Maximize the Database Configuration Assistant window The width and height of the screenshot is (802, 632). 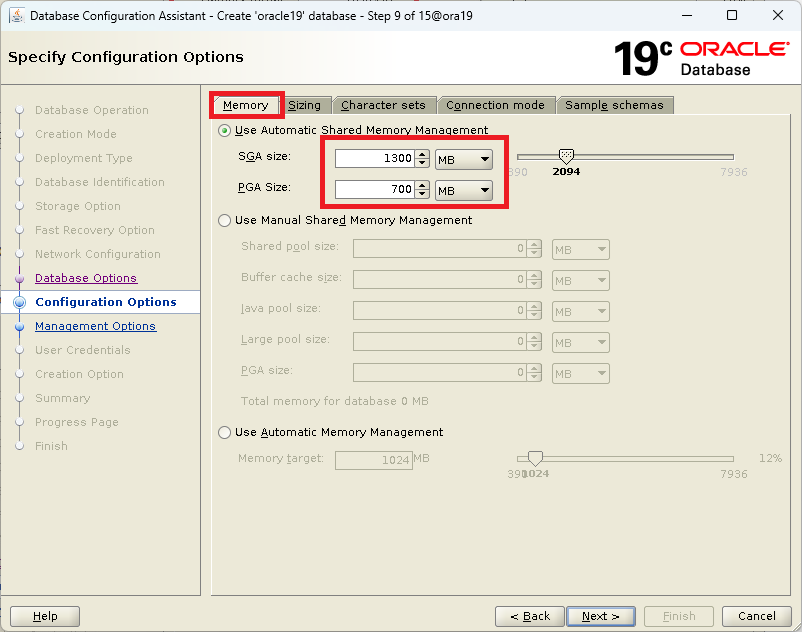point(732,15)
